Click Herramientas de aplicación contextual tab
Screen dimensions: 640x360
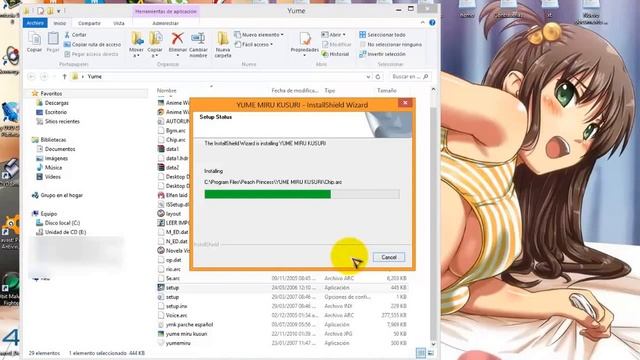click(166, 11)
